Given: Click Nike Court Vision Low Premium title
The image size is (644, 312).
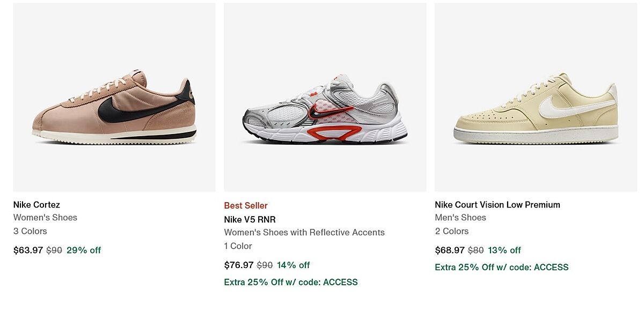Looking at the screenshot, I should click(497, 204).
